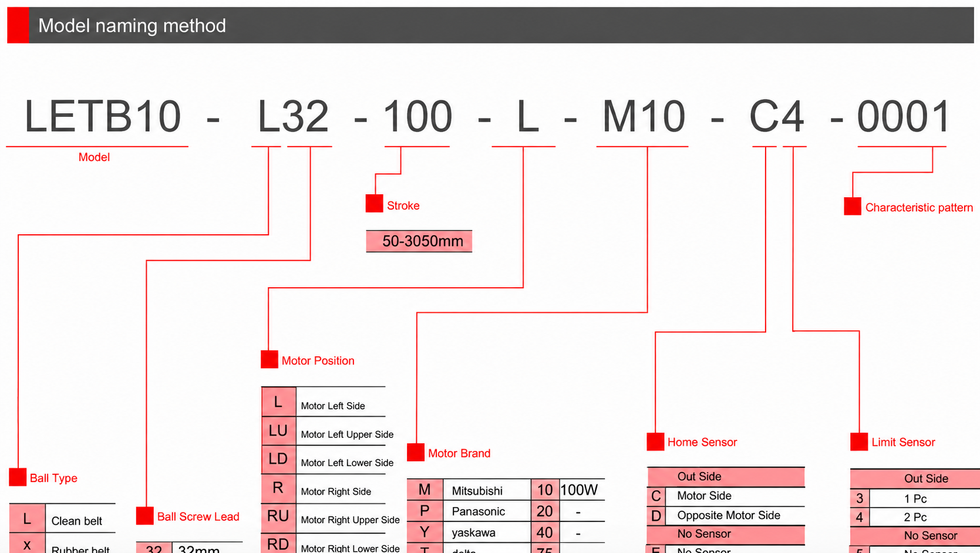Click the 'Ball Screw Lead' label

pyautogui.click(x=198, y=517)
